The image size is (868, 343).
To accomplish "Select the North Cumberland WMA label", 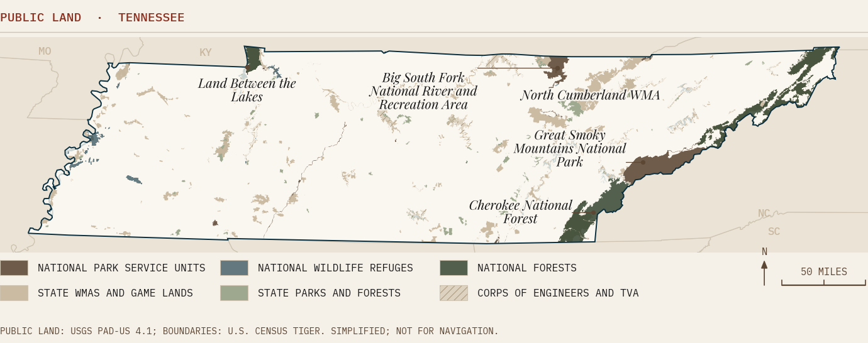I will [x=591, y=95].
